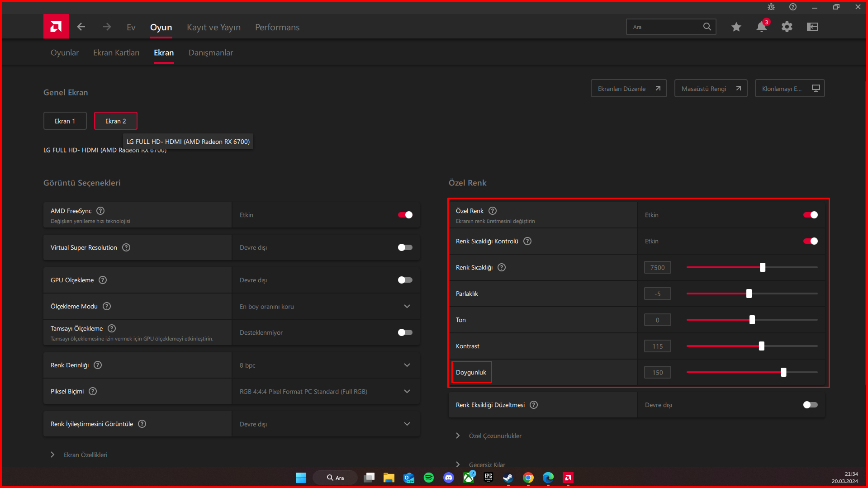Toggle the sidebar panel icon
Screen dimensions: 868x488
coord(812,27)
